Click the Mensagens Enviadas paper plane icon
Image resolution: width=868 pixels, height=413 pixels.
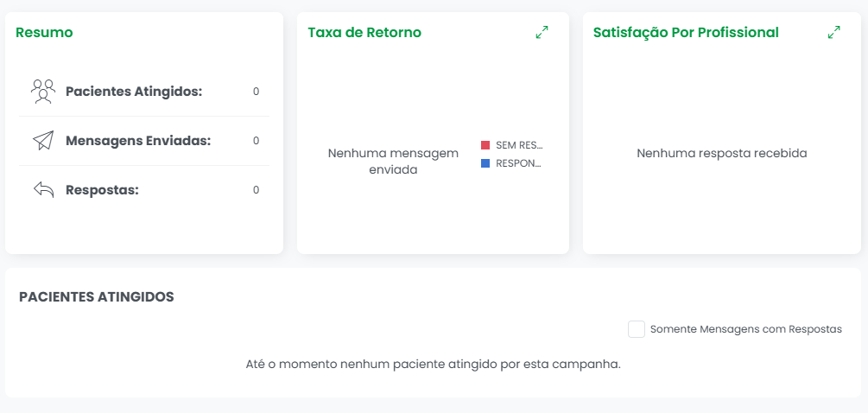coord(43,141)
